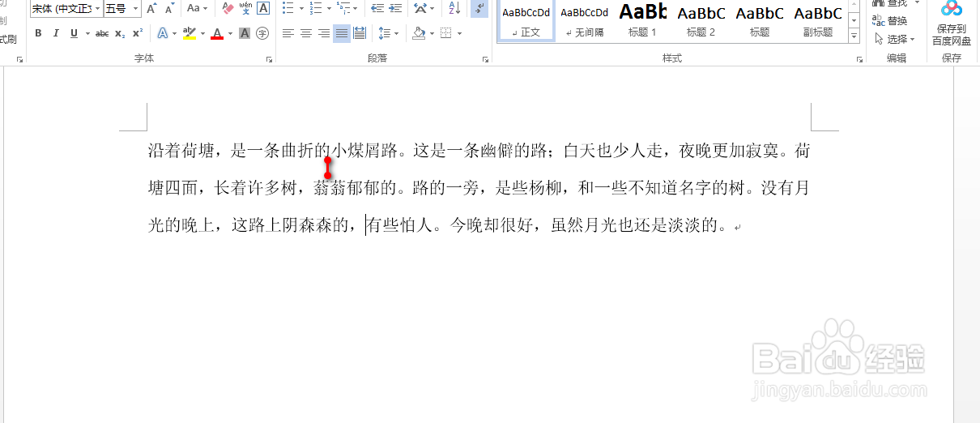This screenshot has height=423, width=980.
Task: Select 无间隔 style
Action: tap(584, 21)
